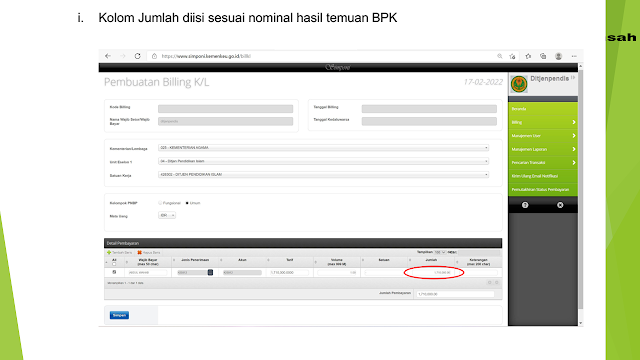This screenshot has height=360, width=640.
Task: Select the Fungsional radio button
Action: [x=160, y=203]
